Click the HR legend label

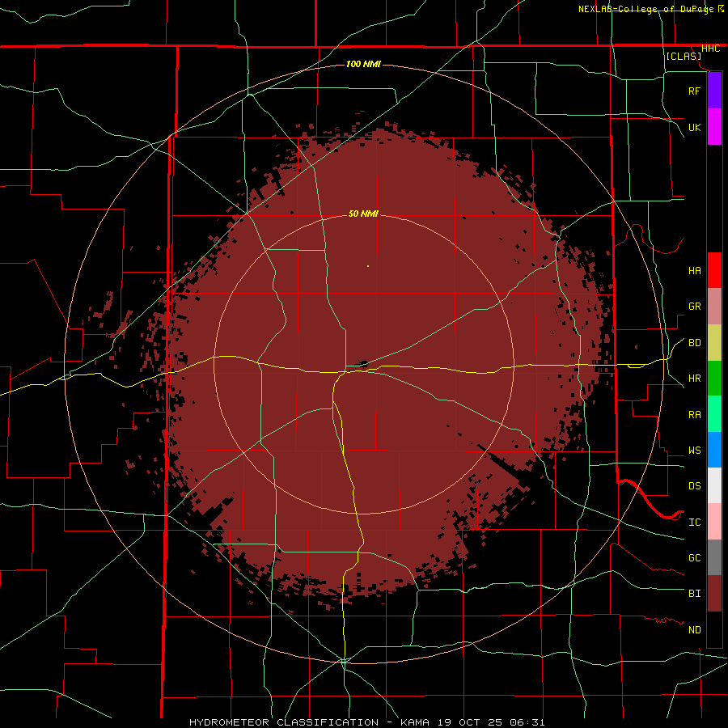(x=694, y=379)
